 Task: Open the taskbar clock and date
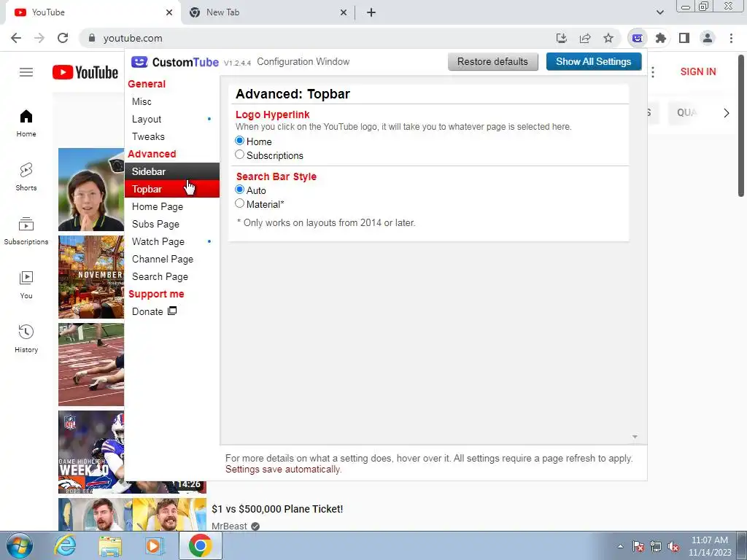(x=709, y=546)
